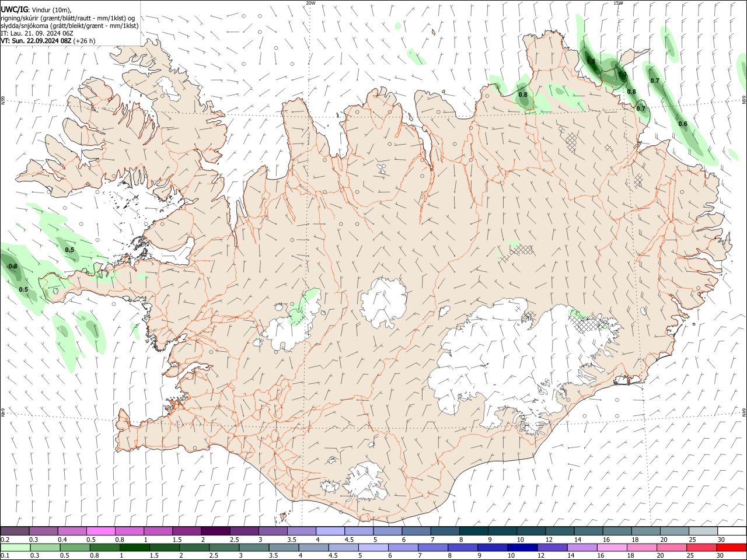Viewport: 747px width, 560px height.
Task: Select dark purple snow swatch between 2 and 2.5
Action: pyautogui.click(x=215, y=531)
